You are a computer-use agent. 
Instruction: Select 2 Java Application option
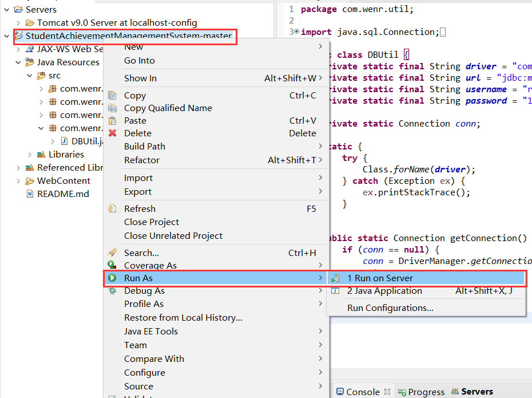427,291
